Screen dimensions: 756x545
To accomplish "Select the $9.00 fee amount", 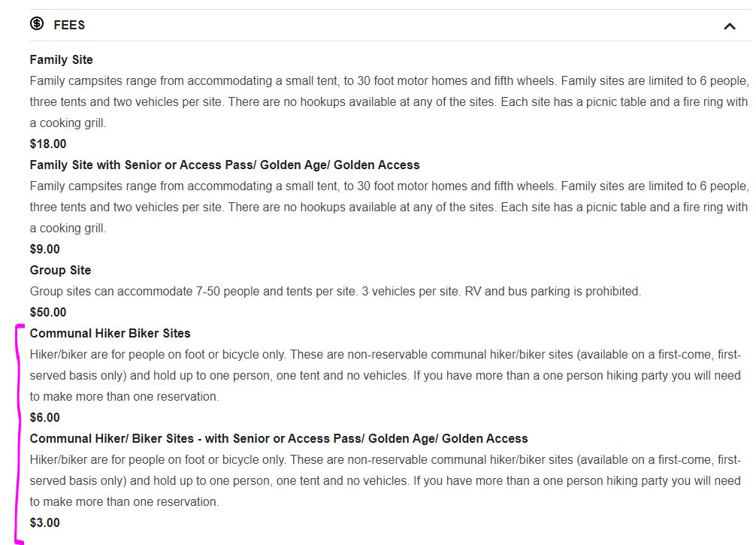I will [45, 249].
